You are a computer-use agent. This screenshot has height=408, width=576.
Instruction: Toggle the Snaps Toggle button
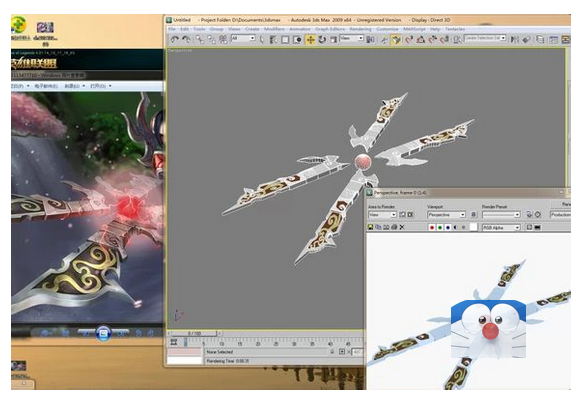coord(409,39)
